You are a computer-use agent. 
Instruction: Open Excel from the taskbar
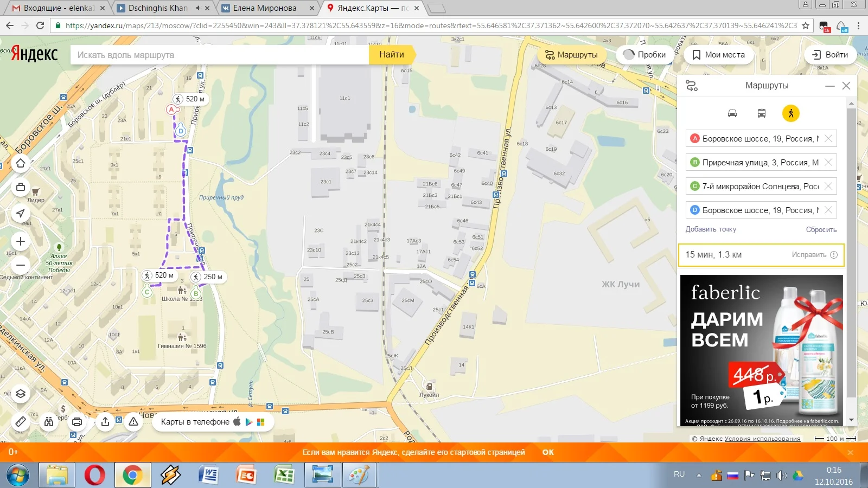point(284,476)
